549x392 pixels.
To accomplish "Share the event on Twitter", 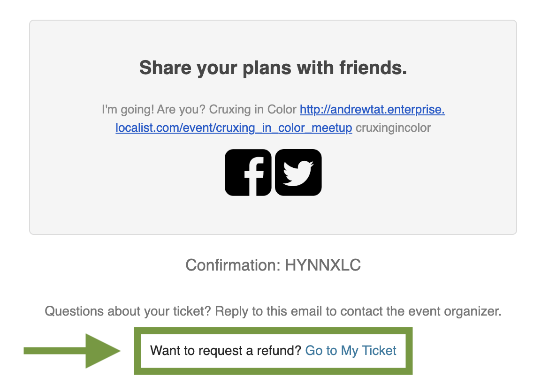I will 298,173.
